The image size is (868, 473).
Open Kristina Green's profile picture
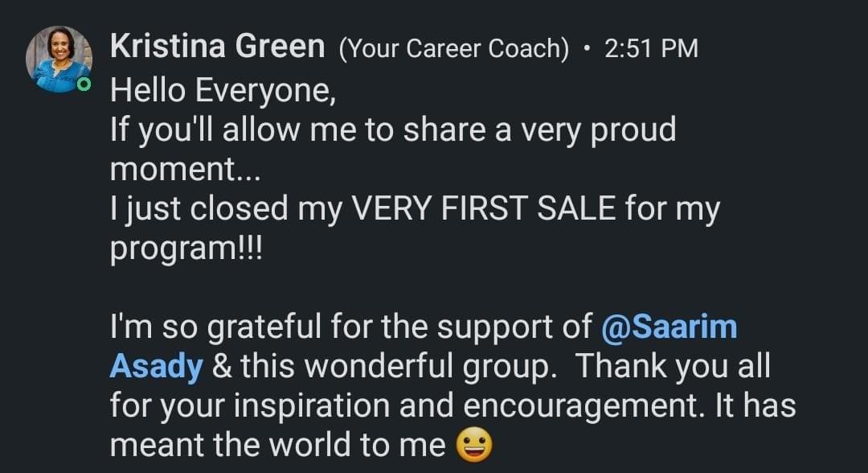pos(58,59)
